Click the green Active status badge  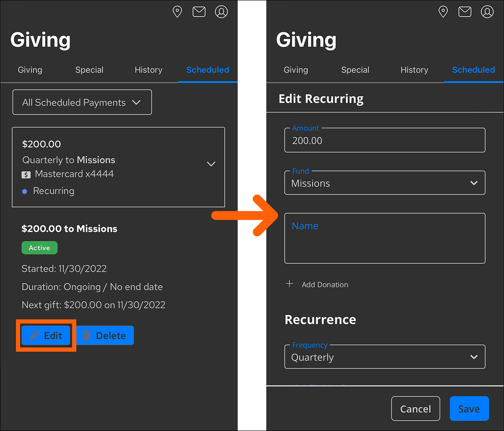39,248
